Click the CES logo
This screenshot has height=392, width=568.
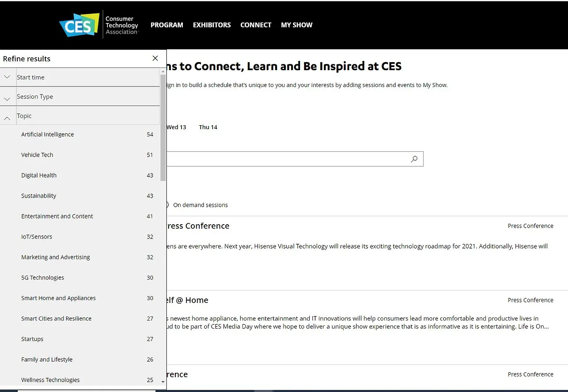coord(79,25)
